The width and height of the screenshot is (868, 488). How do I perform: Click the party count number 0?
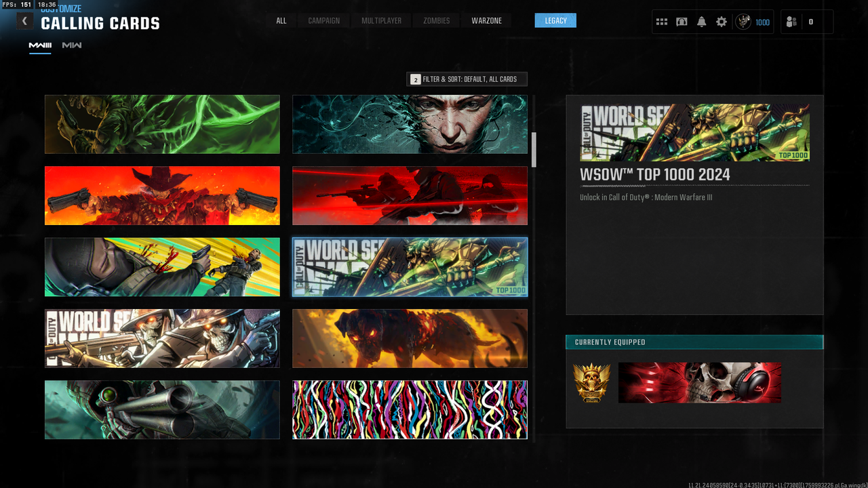[x=810, y=22]
